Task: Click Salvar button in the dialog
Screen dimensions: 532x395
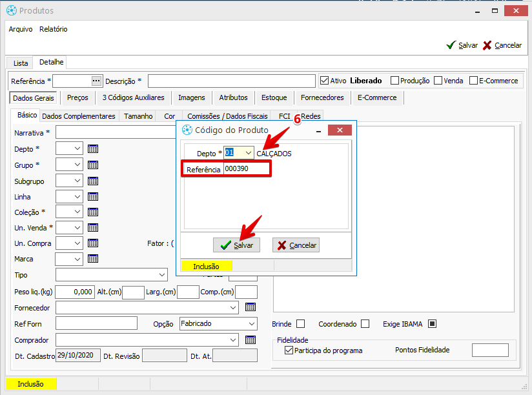Action: click(237, 245)
